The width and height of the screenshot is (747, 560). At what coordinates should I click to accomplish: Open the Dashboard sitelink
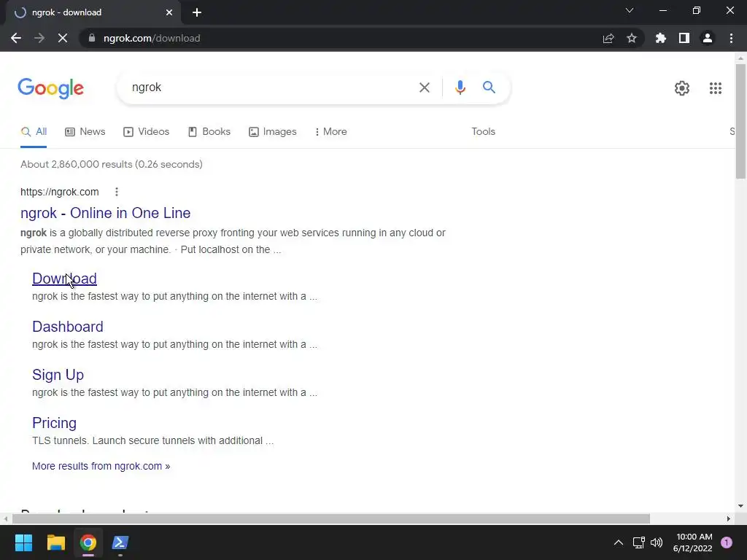(x=68, y=327)
